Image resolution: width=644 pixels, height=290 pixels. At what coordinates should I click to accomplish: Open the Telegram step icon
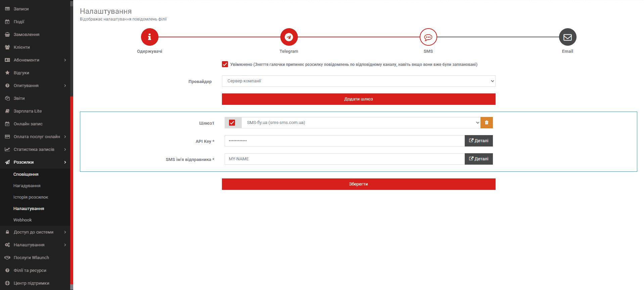pos(289,37)
